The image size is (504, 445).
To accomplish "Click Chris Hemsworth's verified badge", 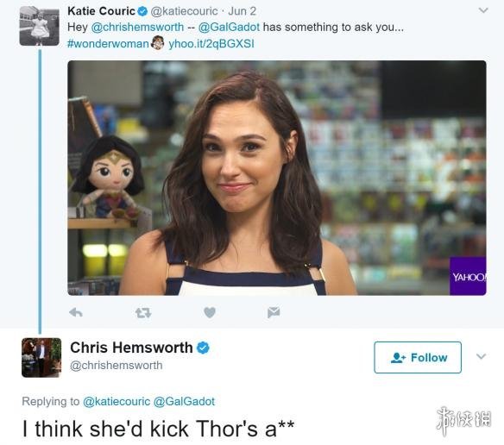I will pos(203,348).
